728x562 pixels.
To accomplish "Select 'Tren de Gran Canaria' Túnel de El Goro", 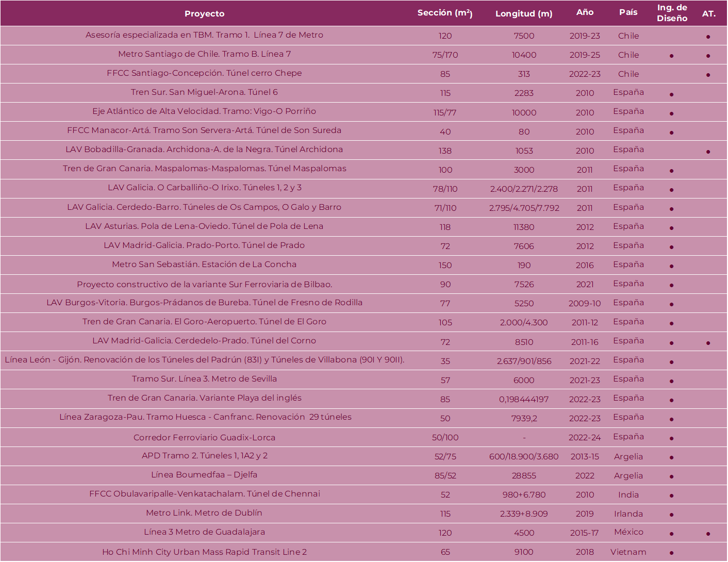I will click(x=204, y=322).
